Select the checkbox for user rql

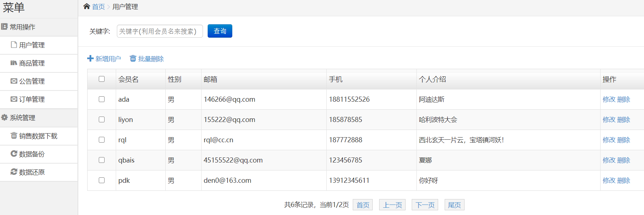click(x=102, y=140)
